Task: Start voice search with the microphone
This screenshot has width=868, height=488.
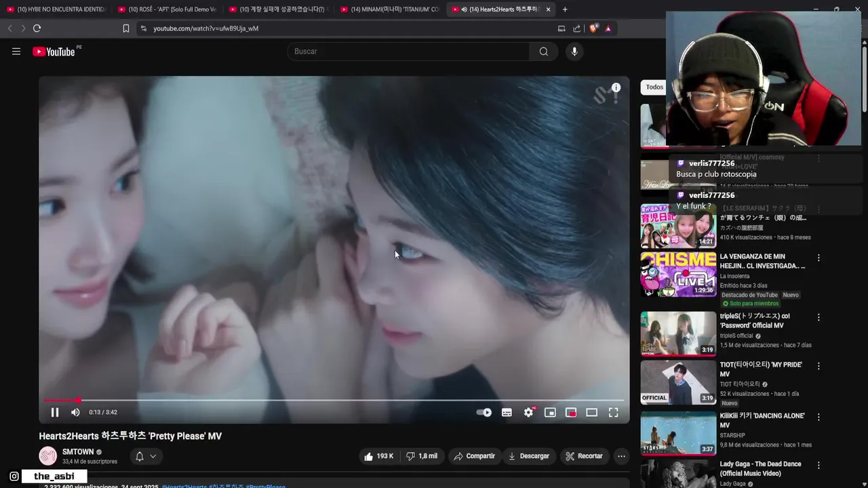Action: pyautogui.click(x=574, y=52)
